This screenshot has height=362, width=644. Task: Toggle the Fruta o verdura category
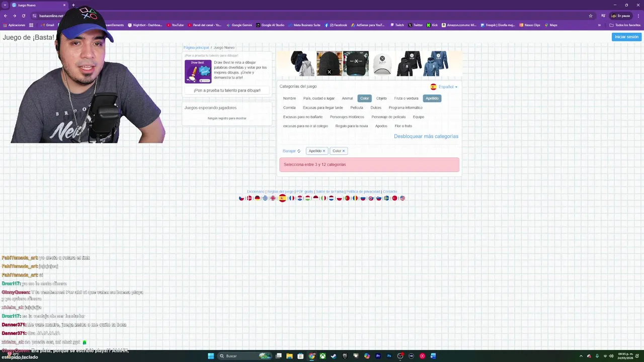pos(406,99)
